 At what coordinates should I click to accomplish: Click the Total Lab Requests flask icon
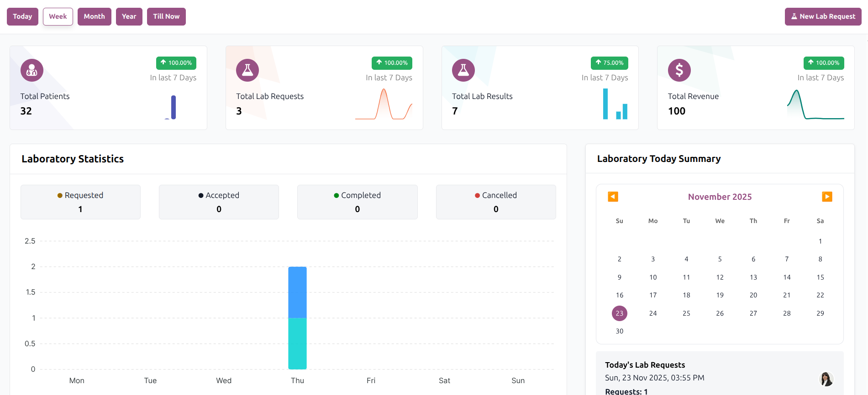point(247,70)
